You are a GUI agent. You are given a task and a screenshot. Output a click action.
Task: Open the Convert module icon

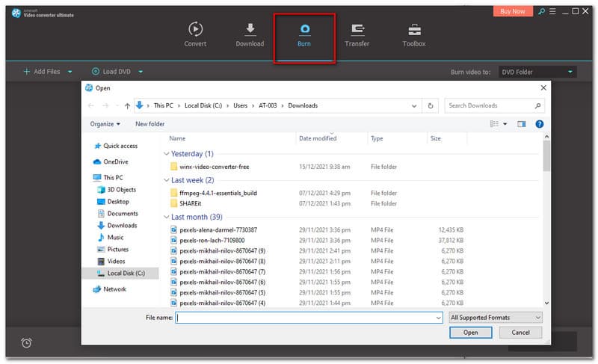click(195, 30)
